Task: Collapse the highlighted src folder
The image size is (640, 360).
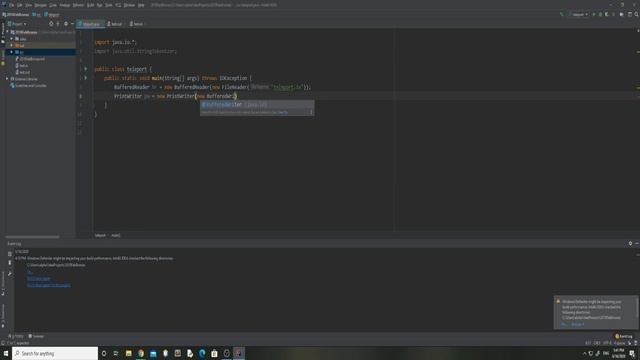Action: coord(12,52)
